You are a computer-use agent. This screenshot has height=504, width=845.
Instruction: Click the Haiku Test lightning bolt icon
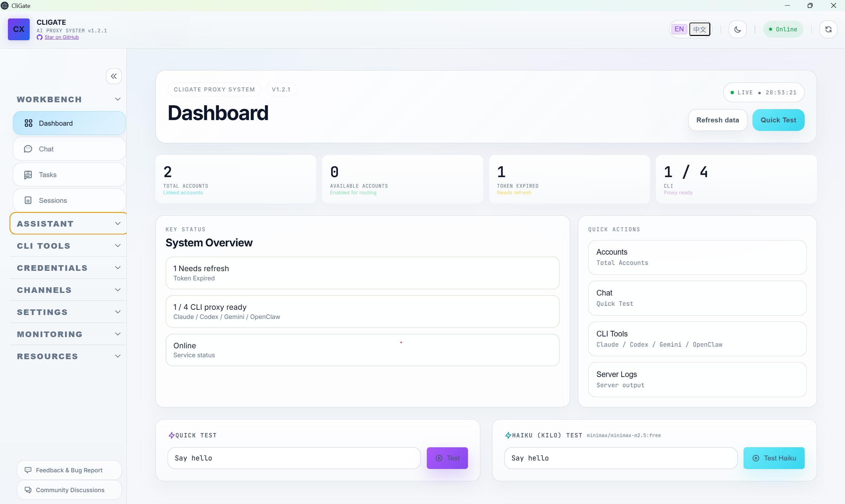tap(508, 435)
